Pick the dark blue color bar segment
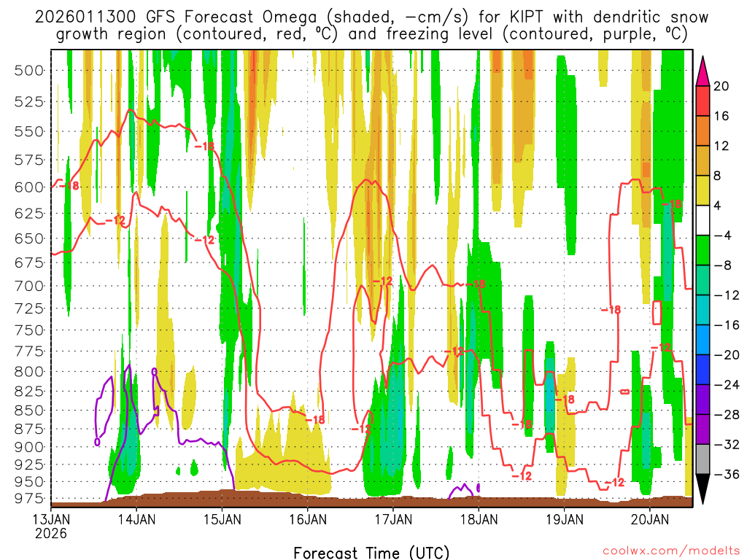The height and width of the screenshot is (560, 747). [704, 370]
